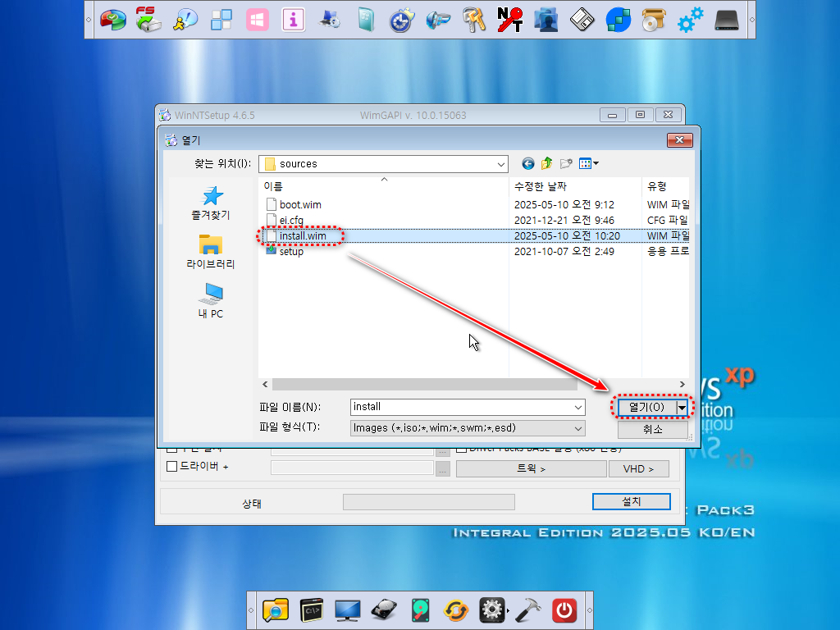Launch the box with CD icon
The image size is (840, 630).
pyautogui.click(x=654, y=20)
